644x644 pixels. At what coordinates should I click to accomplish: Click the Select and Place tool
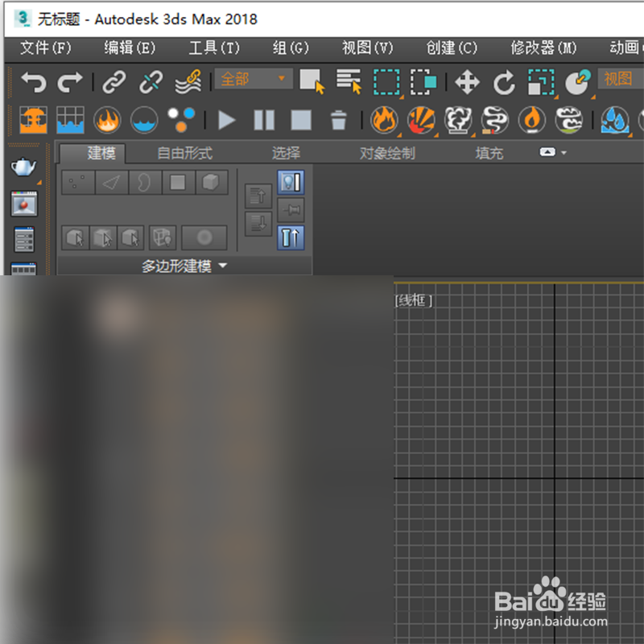point(578,82)
